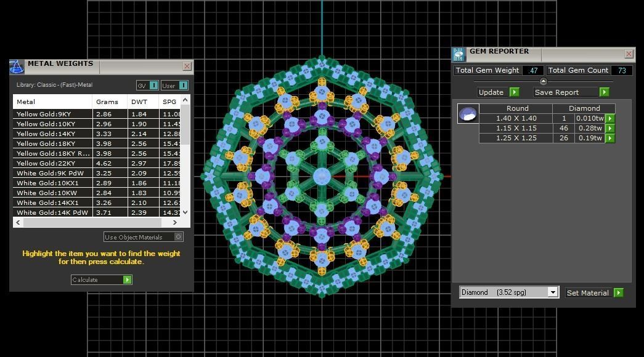Click the 1.40 X 1.40 size cell
The height and width of the screenshot is (357, 644).
(x=516, y=119)
